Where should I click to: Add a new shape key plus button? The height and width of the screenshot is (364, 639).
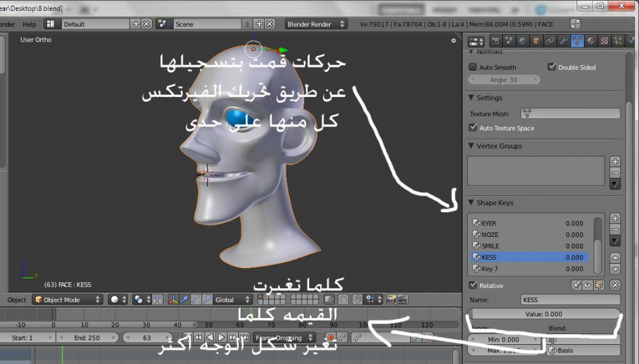(x=615, y=218)
